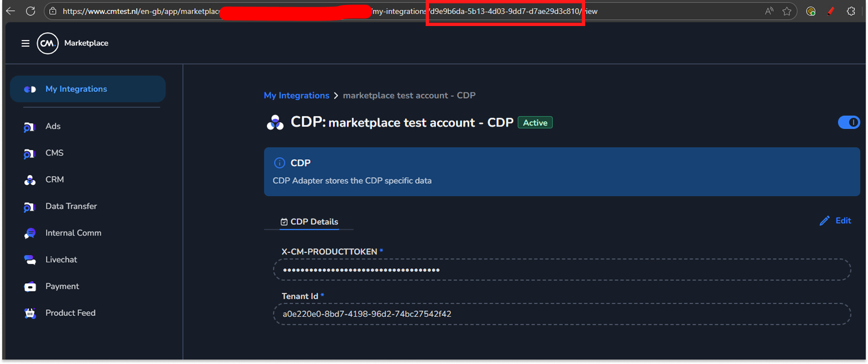Click the Product Feed basket icon
868x364 pixels.
pos(30,313)
